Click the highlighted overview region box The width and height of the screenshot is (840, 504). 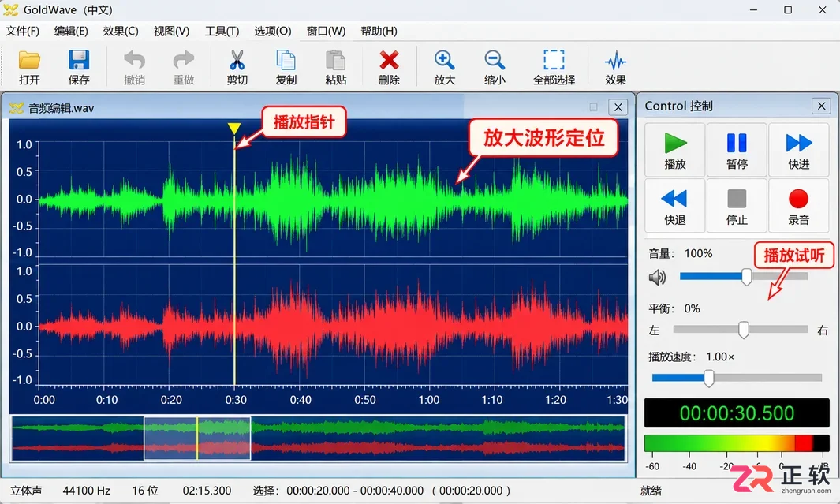pos(197,439)
